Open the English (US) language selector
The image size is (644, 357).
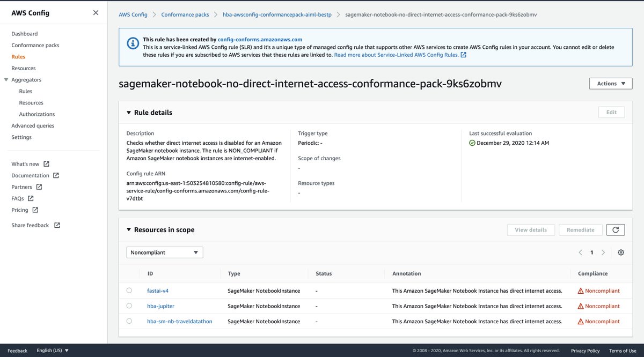pos(52,351)
